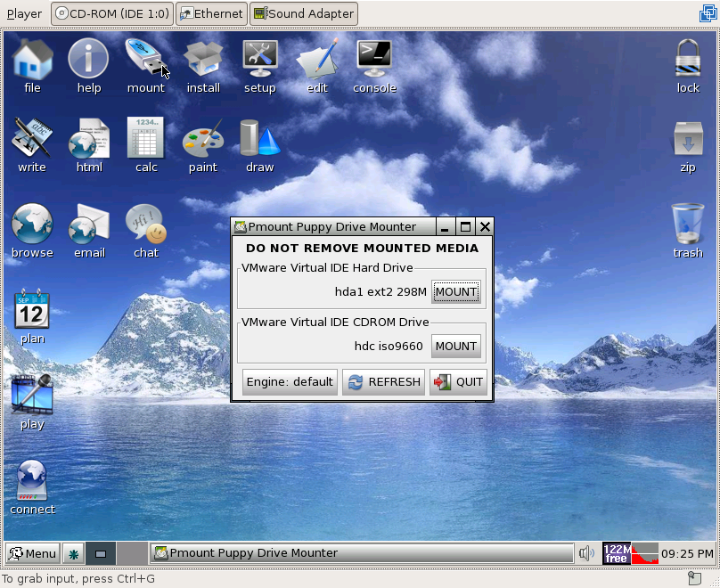Click the CPU load graph in tray
Viewport: 720px width, 588px height.
pos(645,553)
